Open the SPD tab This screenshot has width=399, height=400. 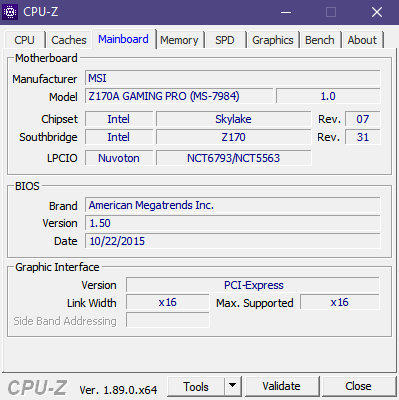pos(225,40)
